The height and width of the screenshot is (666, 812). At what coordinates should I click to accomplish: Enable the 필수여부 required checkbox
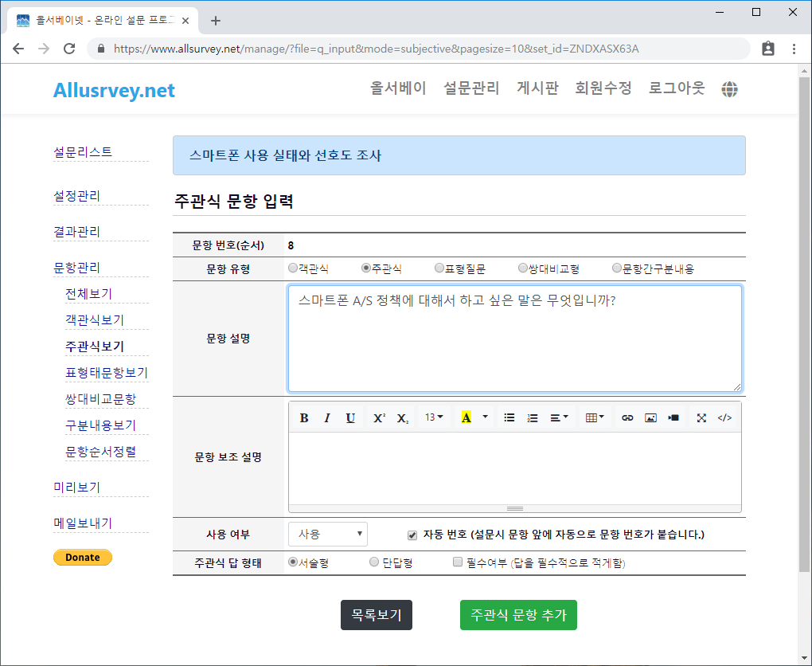point(458,562)
